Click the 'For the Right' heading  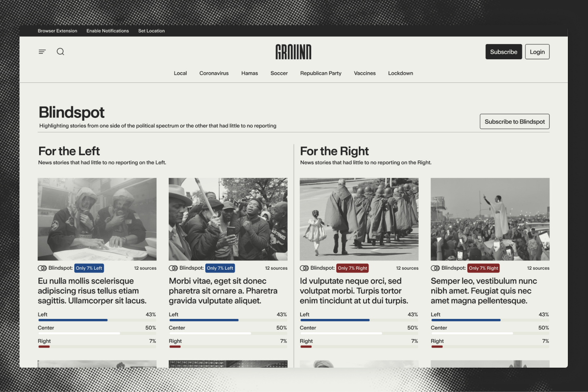pyautogui.click(x=335, y=151)
